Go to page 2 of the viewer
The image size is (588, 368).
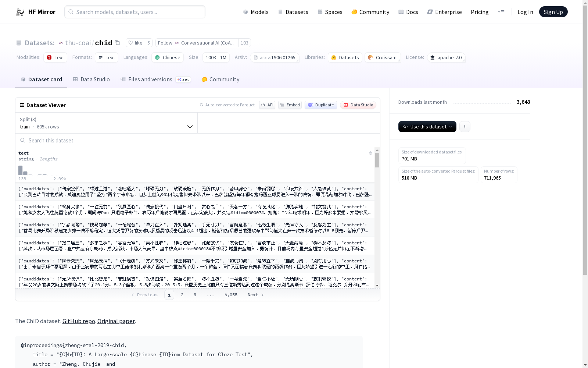(x=182, y=295)
